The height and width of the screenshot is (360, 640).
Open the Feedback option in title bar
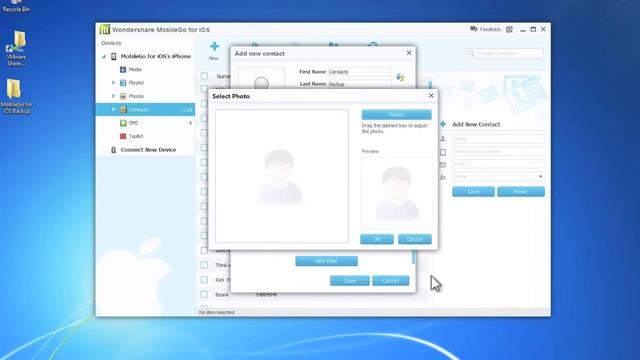point(485,29)
